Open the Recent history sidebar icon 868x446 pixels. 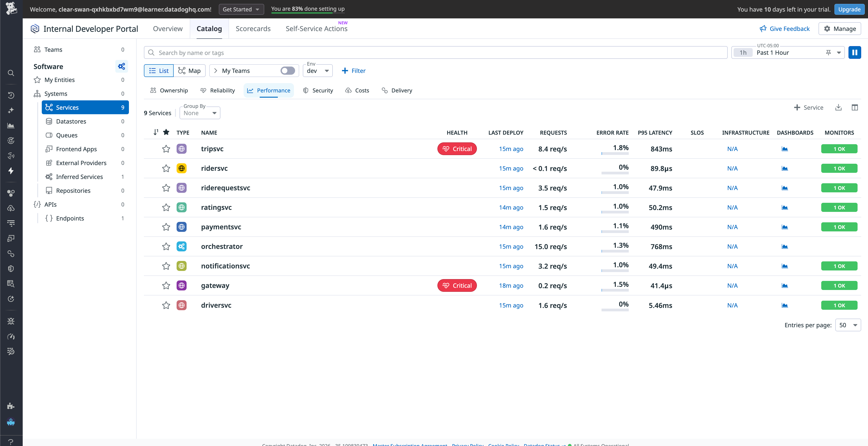[x=11, y=95]
